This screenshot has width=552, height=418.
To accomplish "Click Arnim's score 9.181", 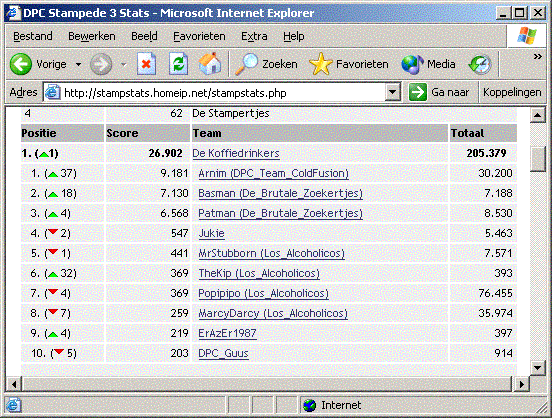I will pos(174,173).
